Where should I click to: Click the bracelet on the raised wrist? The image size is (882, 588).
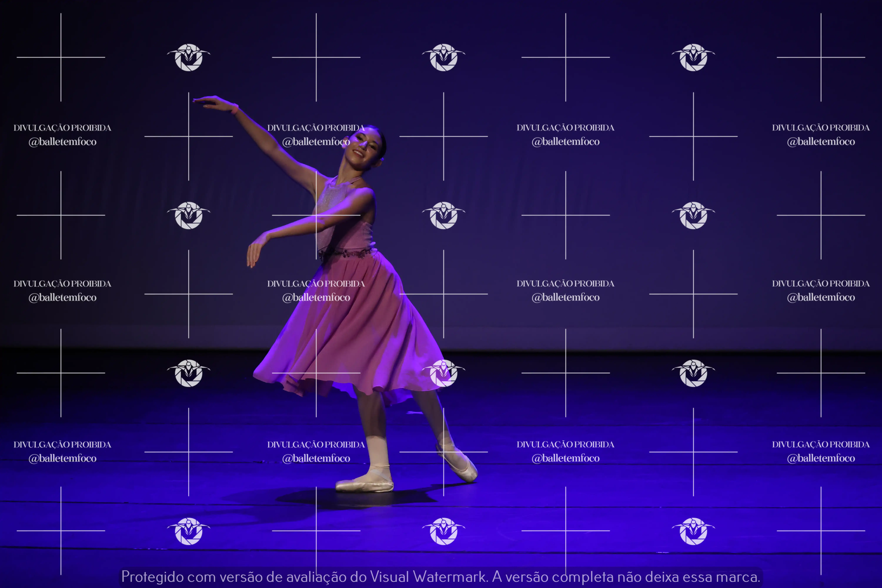[x=235, y=110]
